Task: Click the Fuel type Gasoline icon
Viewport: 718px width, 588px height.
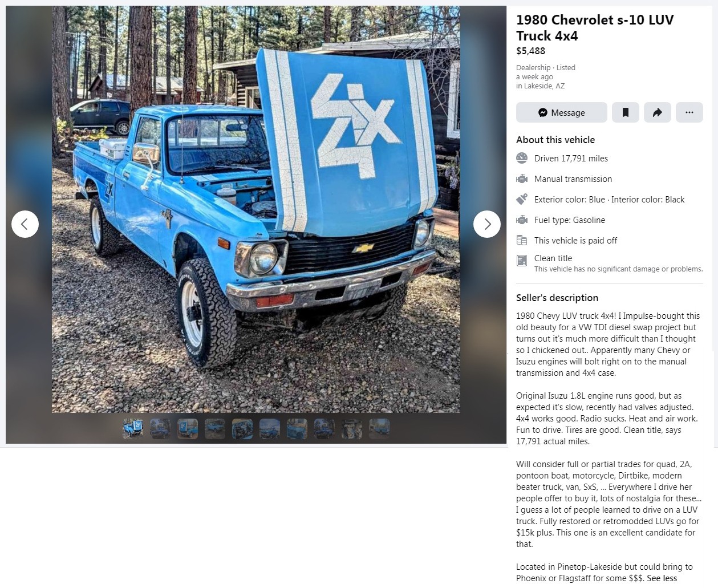Action: (x=522, y=220)
